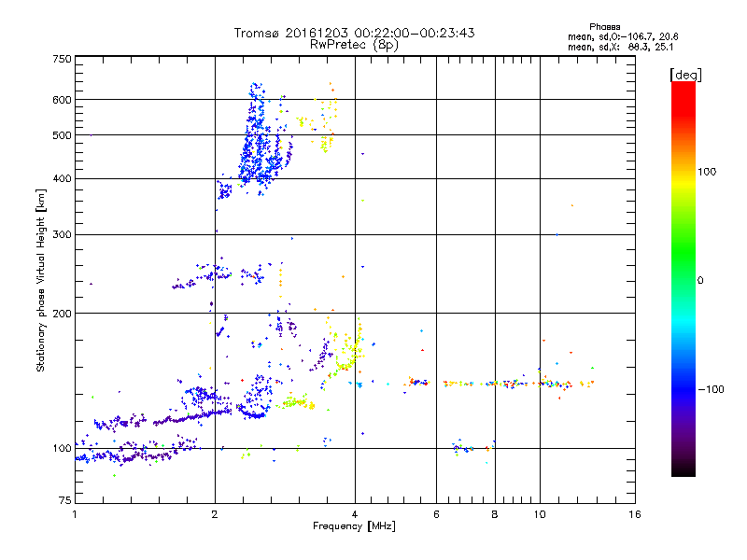The height and width of the screenshot is (560, 747).
Task: Click the 'Stationary phase Virtual Height [km]' axis title
Action: (x=40, y=281)
